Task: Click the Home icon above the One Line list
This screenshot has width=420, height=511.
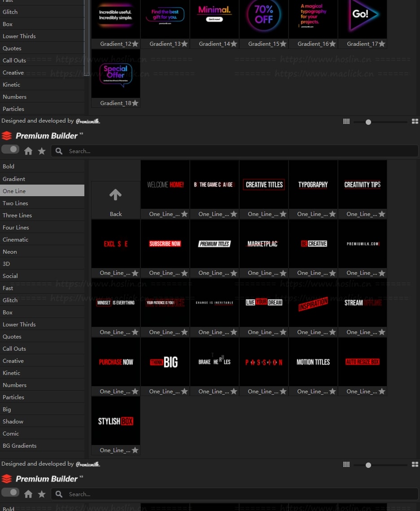Action: tap(28, 151)
